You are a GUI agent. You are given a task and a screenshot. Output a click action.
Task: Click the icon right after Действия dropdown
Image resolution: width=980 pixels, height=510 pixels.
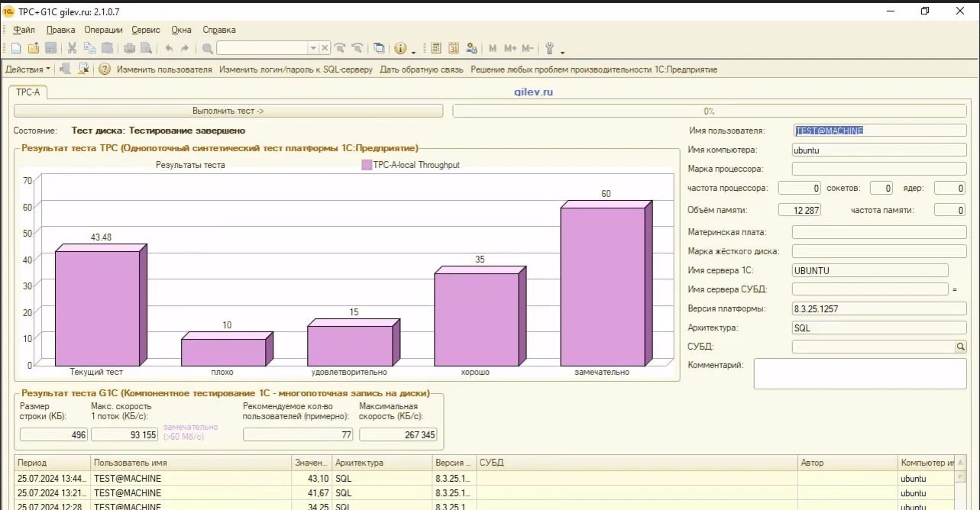coord(65,69)
